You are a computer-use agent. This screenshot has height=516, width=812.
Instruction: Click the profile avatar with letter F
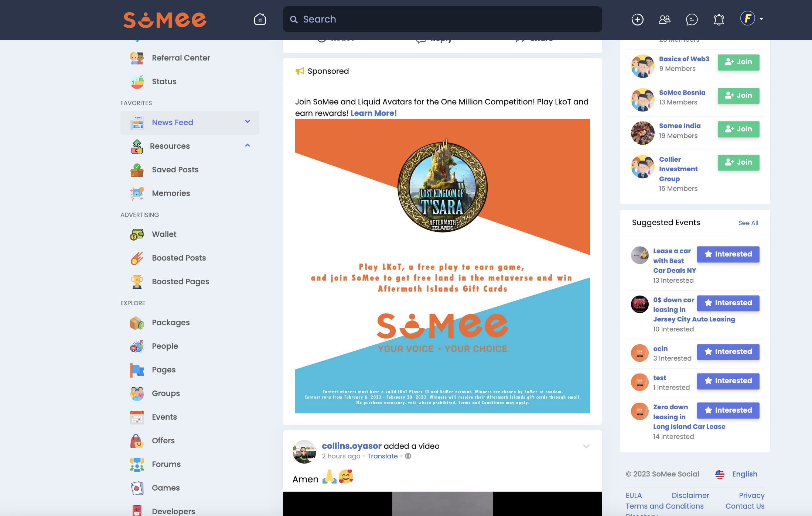pos(747,18)
